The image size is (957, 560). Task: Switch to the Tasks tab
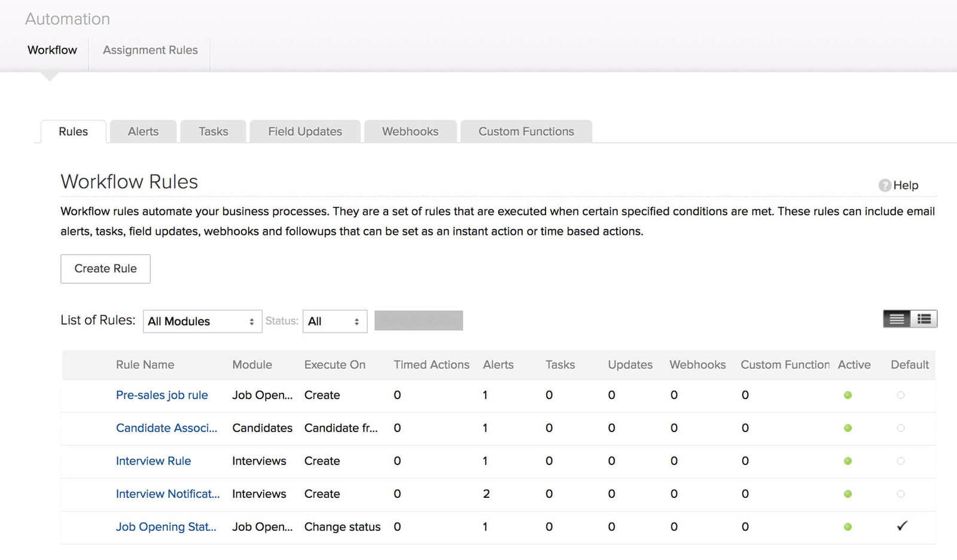213,131
